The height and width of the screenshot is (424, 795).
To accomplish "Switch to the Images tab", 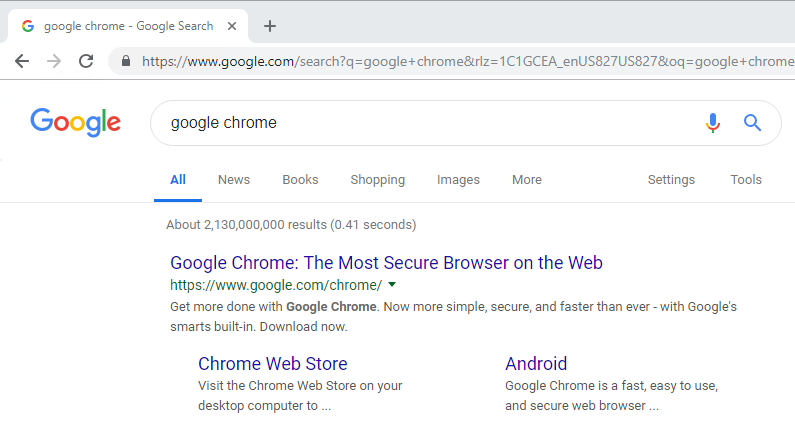I will (458, 180).
